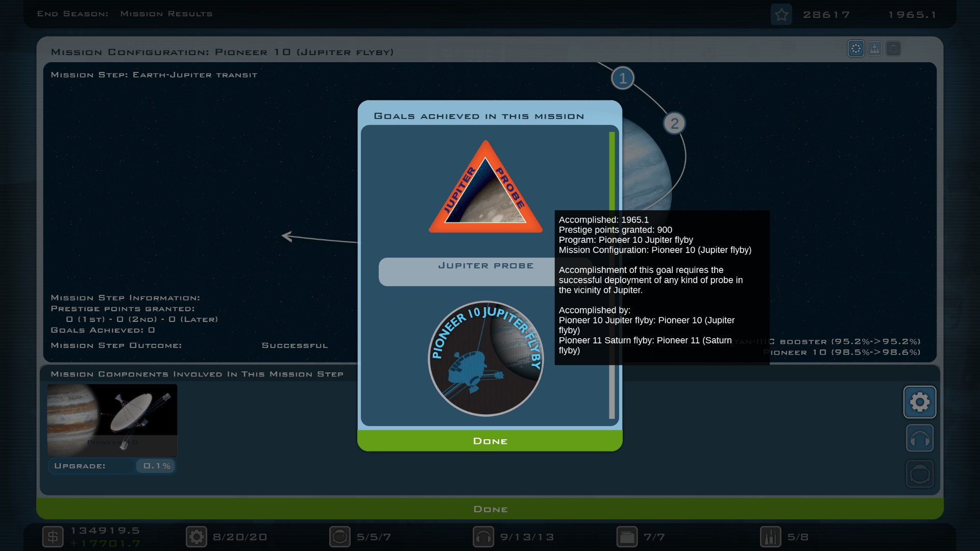Click the astronaut helmet status icon

tap(340, 537)
